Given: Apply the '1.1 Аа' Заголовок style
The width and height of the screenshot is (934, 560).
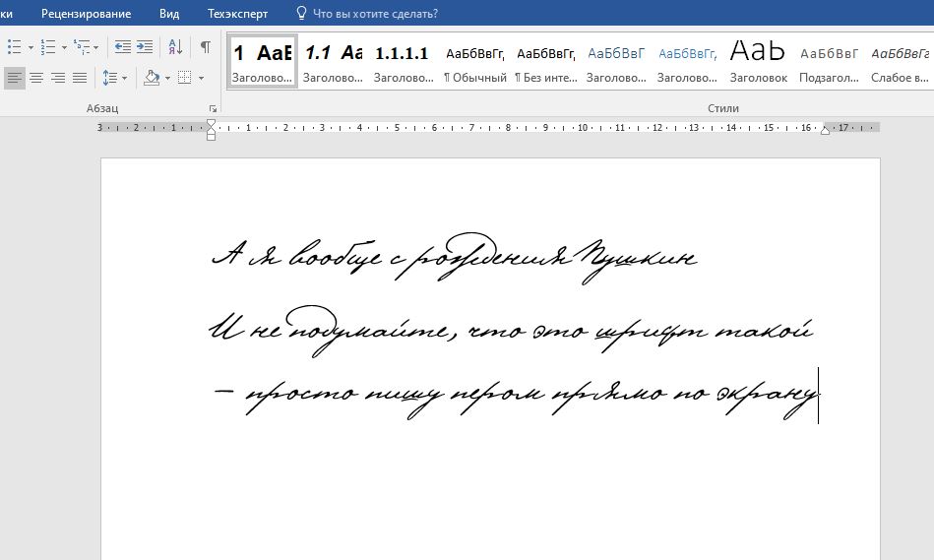Looking at the screenshot, I should 333,61.
